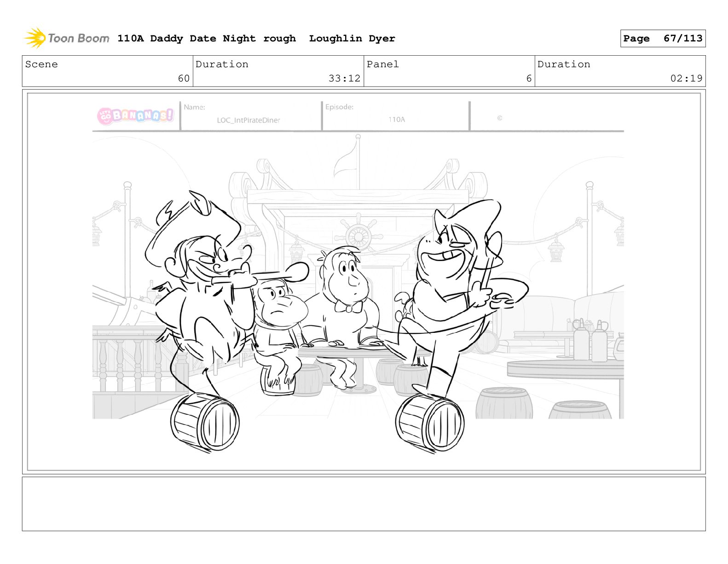Screen dimensions: 728x564
Task: Click the 'Name:' label in the panel
Action: (194, 107)
